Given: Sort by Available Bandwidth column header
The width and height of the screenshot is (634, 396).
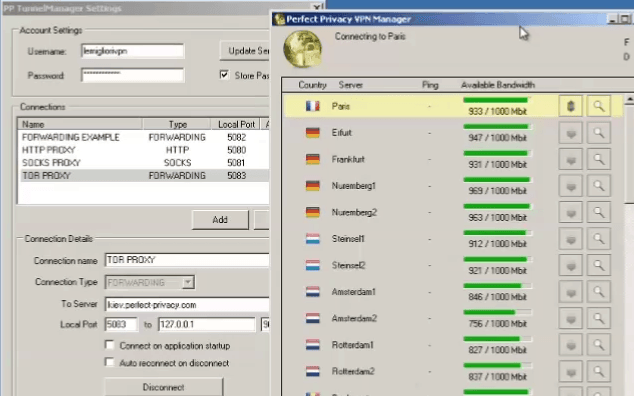Looking at the screenshot, I should [498, 85].
